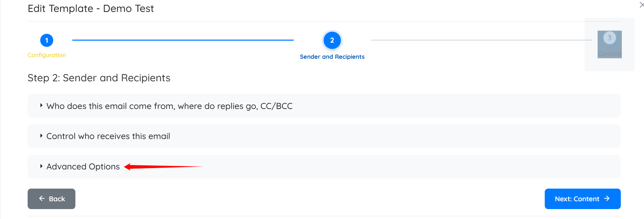Click the 'Step 2: Sender and Recipients' heading
This screenshot has width=644, height=219.
[99, 78]
